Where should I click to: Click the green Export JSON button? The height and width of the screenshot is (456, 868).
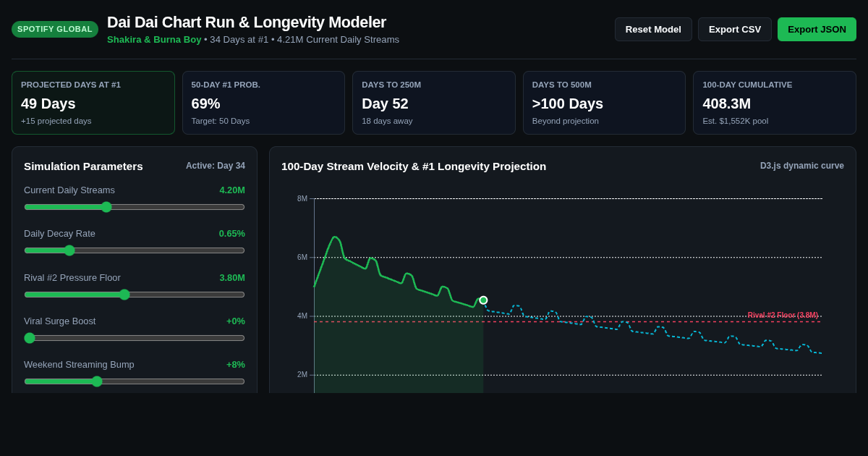pos(817,29)
